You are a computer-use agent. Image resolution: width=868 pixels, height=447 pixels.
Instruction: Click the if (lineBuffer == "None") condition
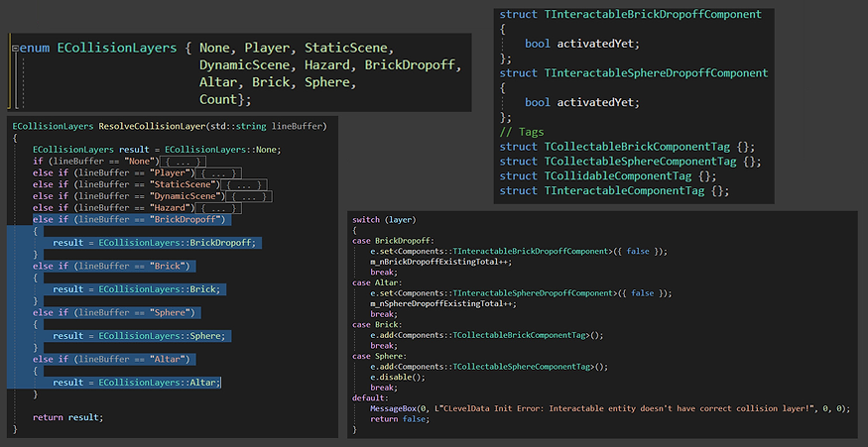pos(96,162)
